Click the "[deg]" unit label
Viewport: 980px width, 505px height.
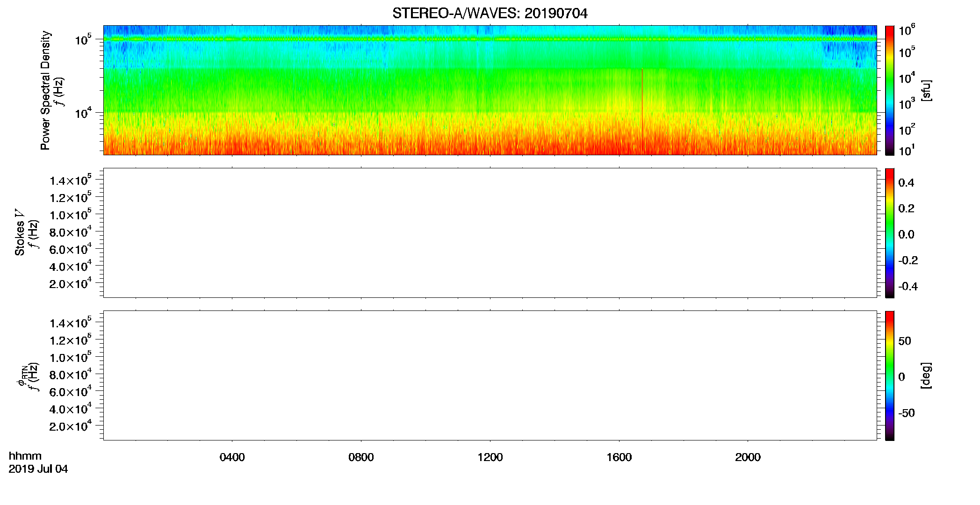coord(926,375)
